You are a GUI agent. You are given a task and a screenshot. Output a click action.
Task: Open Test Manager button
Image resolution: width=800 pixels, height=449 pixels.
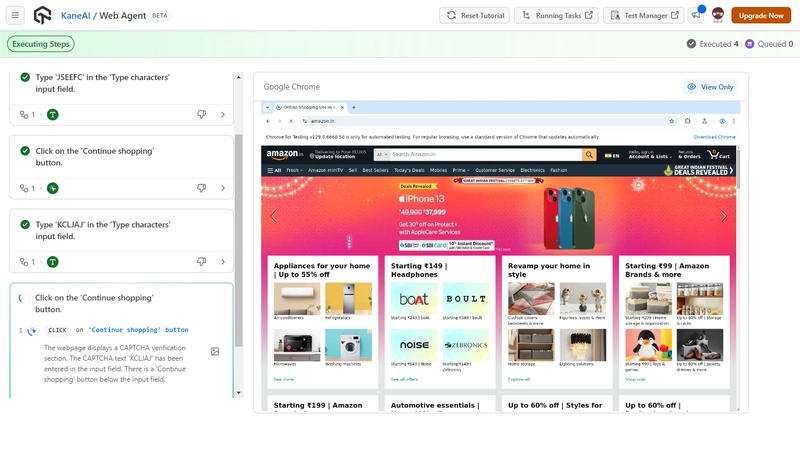coord(644,15)
